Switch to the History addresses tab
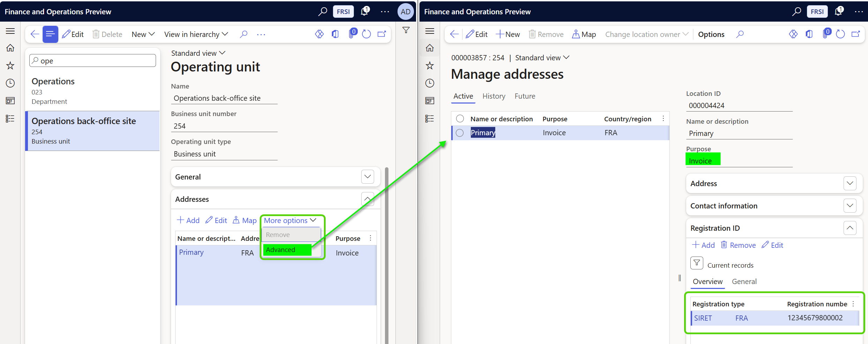This screenshot has height=344, width=868. pyautogui.click(x=494, y=96)
